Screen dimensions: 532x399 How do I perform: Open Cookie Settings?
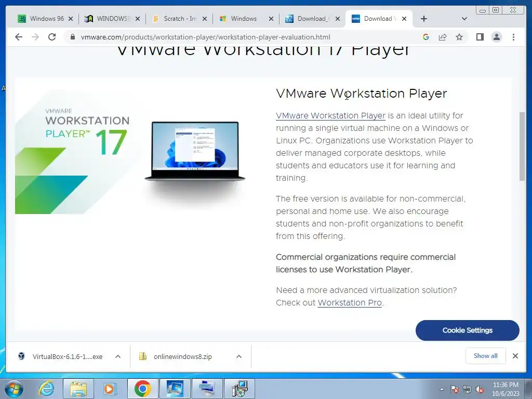[x=467, y=330]
